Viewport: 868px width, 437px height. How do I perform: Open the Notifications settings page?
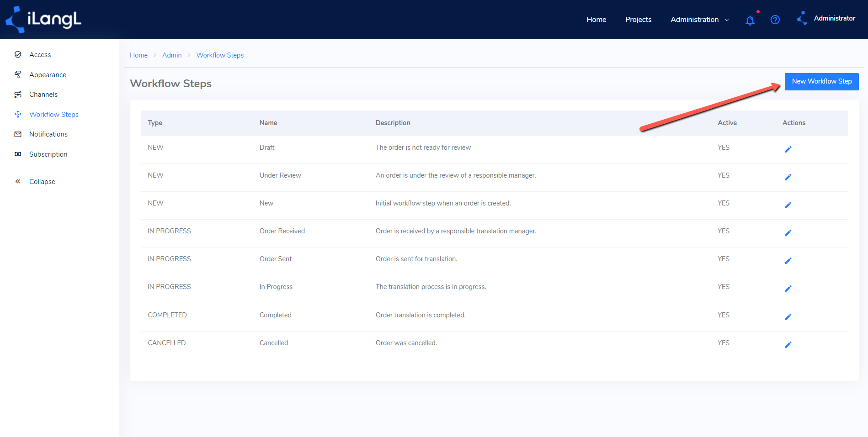[x=48, y=134]
